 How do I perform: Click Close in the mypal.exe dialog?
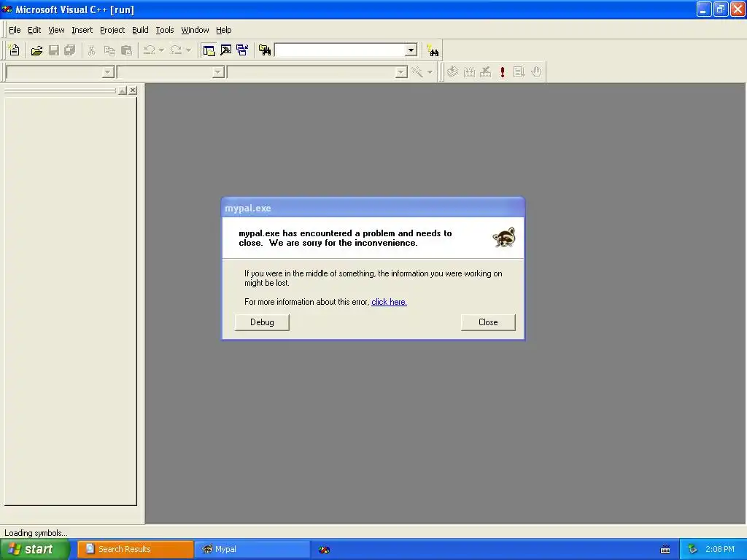488,322
